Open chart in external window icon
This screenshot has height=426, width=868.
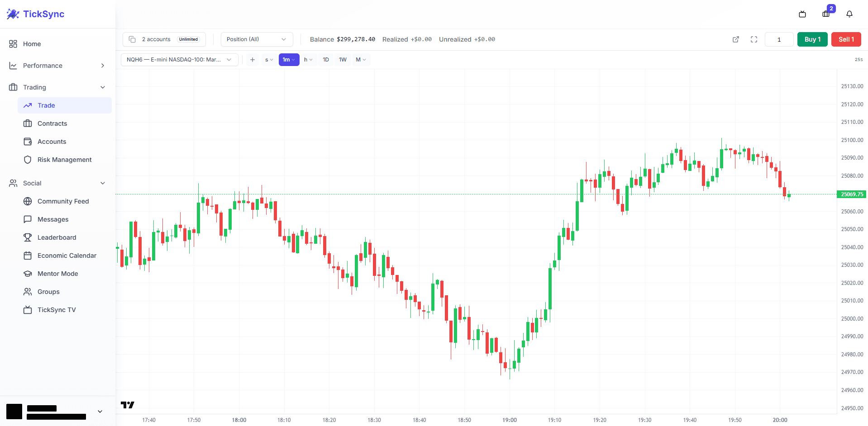tap(735, 39)
